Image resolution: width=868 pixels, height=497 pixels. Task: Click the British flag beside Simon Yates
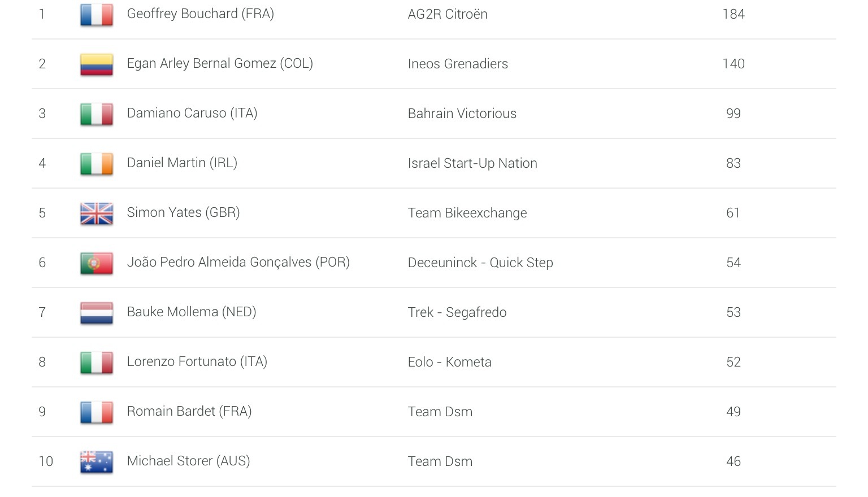click(97, 213)
